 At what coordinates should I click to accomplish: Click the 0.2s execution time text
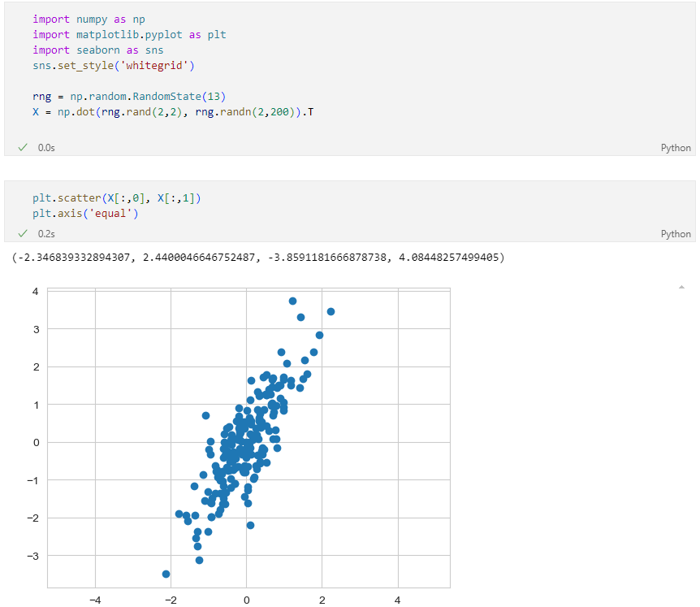point(46,234)
